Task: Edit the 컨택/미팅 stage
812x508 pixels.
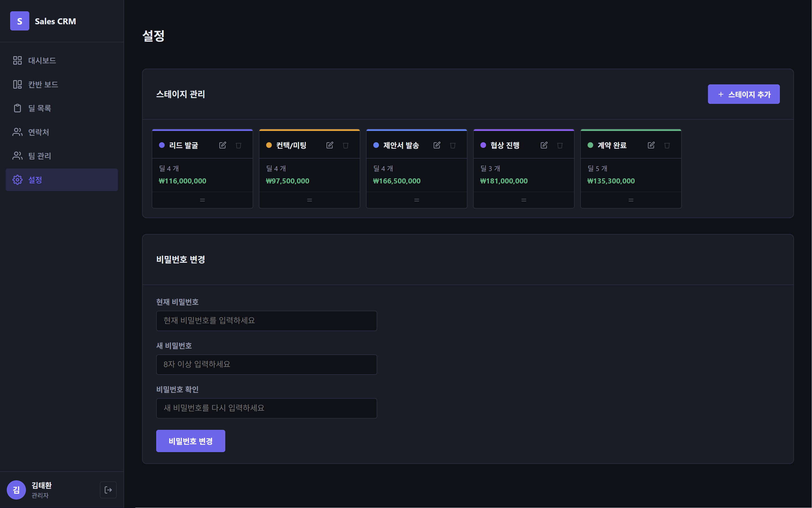Action: tap(330, 145)
